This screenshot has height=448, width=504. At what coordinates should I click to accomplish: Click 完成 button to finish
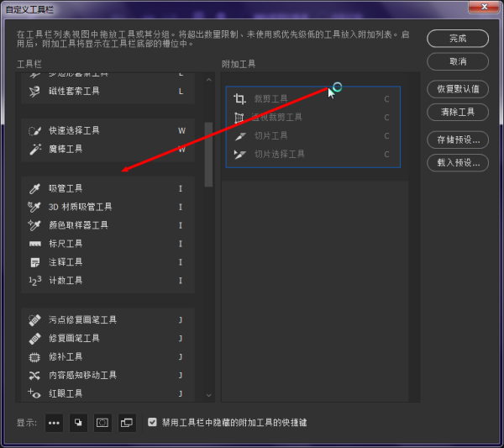coord(458,39)
